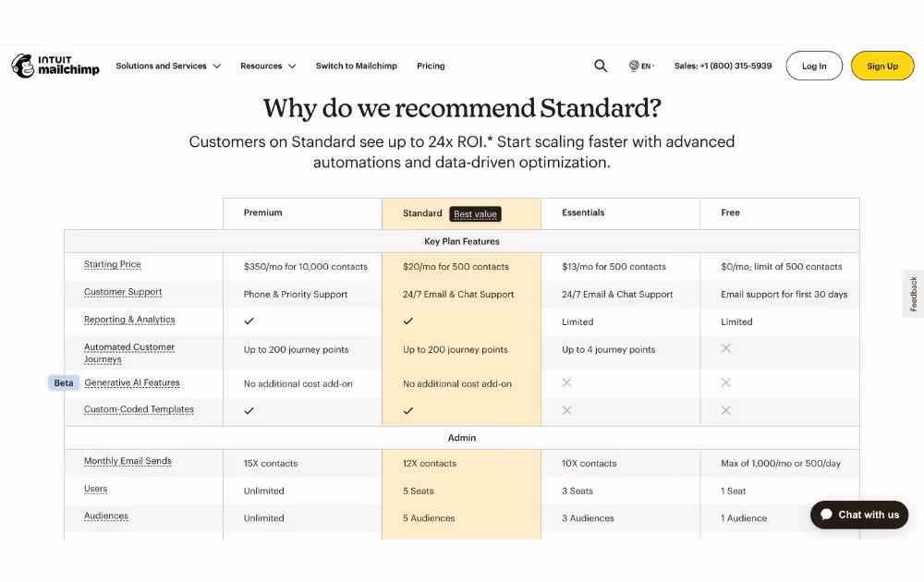Click Free plan X for Automated Journeys

tap(726, 348)
